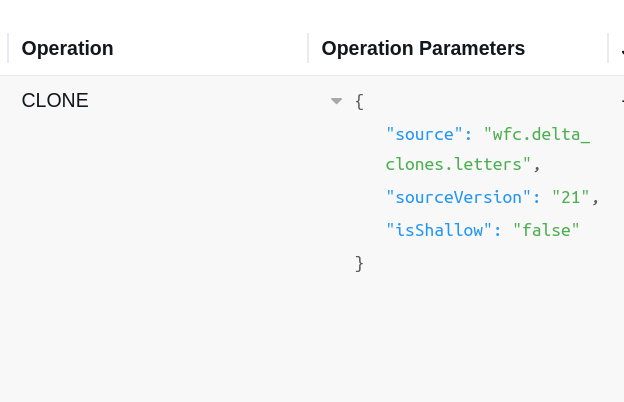Click divider between Operation and Operation Parameters
Viewport: 624px width, 402px height.
(308, 48)
